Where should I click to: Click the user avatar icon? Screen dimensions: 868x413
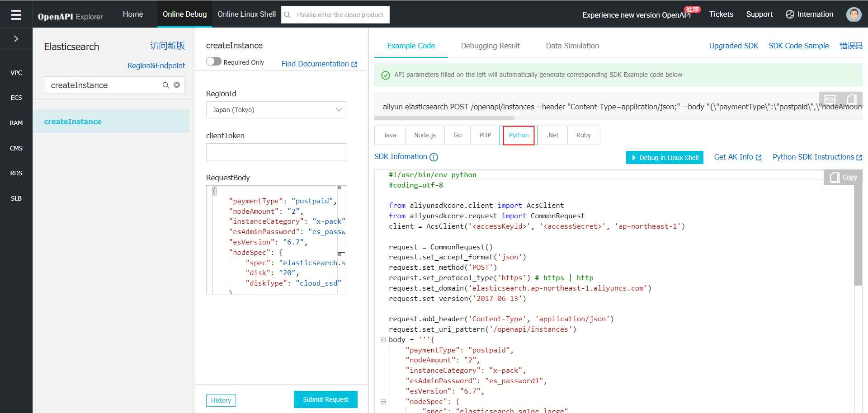point(854,14)
